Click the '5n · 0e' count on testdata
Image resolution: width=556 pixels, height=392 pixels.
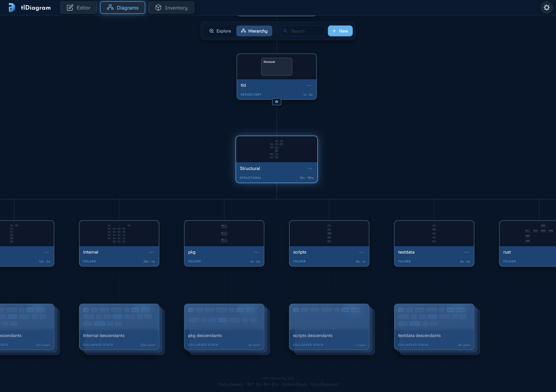(465, 261)
